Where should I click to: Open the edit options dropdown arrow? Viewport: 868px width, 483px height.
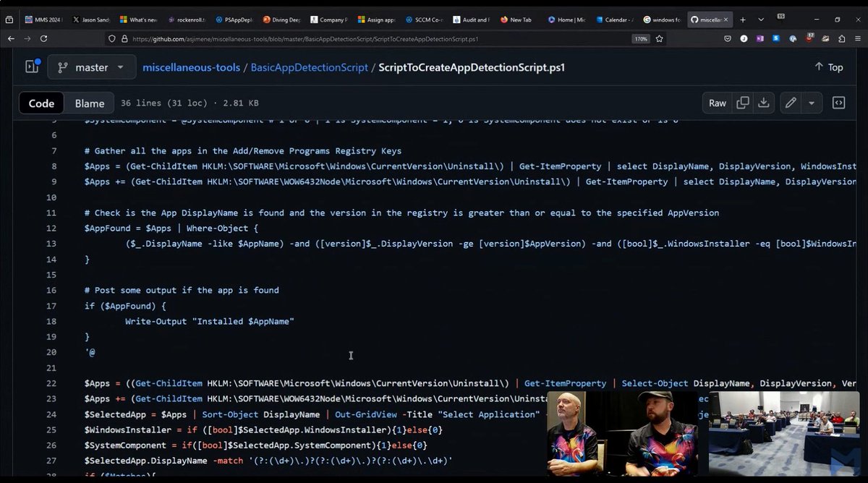(810, 103)
